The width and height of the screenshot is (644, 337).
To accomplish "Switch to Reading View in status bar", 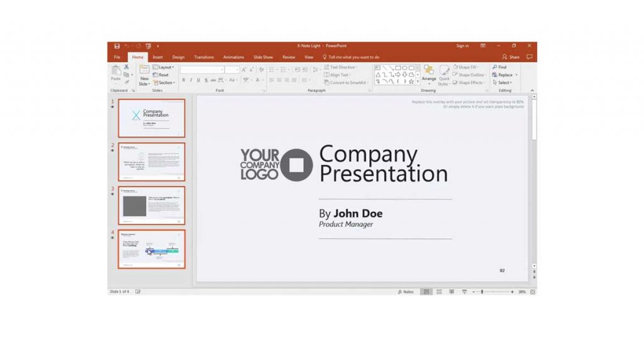I will point(451,292).
